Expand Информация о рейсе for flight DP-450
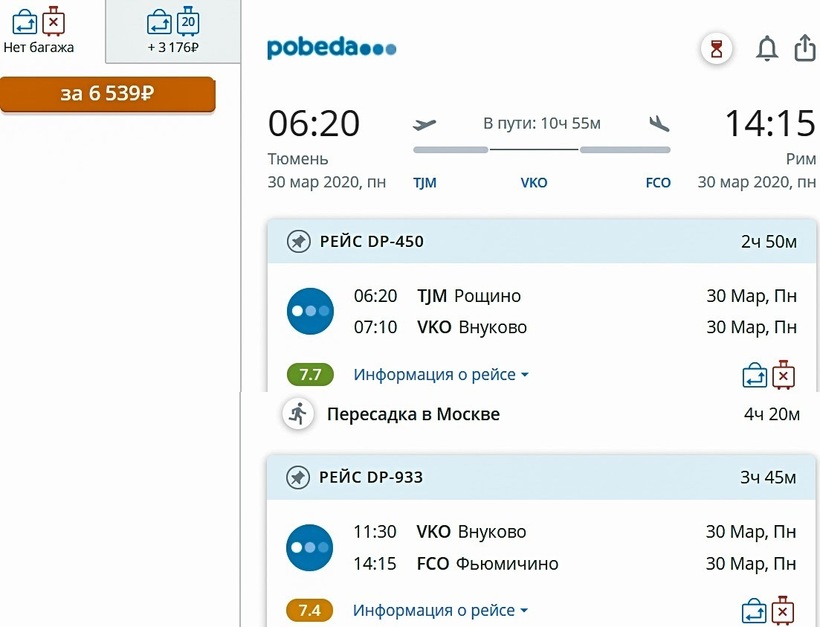This screenshot has width=820, height=627. tap(441, 375)
